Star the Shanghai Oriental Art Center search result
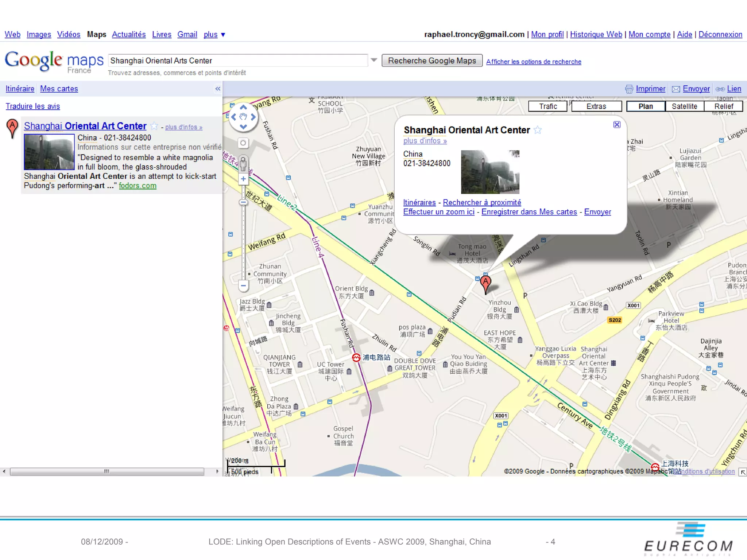The height and width of the screenshot is (560, 747). pyautogui.click(x=154, y=126)
